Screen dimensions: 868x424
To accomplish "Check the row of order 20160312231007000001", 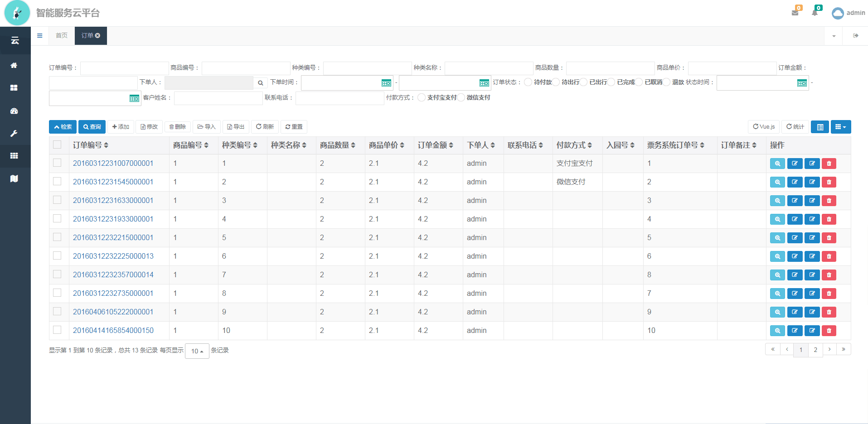I will (x=57, y=163).
